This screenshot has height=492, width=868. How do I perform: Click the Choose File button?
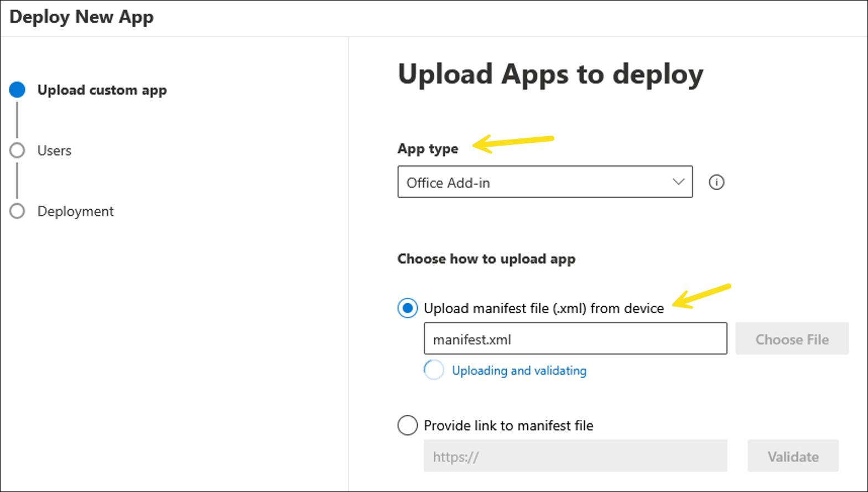click(792, 339)
